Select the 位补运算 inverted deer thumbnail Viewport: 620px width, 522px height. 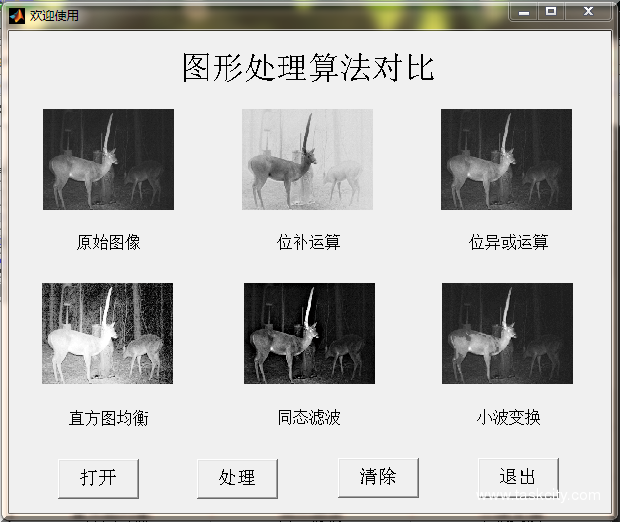click(307, 159)
